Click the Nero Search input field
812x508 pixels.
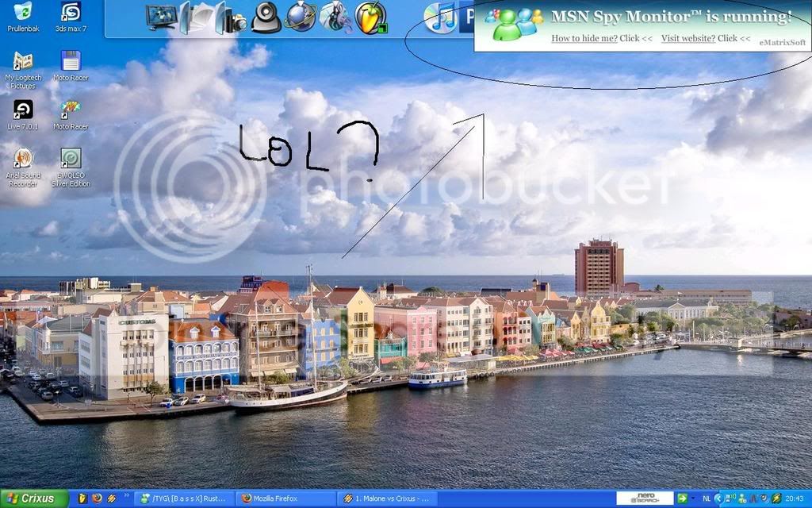645,498
